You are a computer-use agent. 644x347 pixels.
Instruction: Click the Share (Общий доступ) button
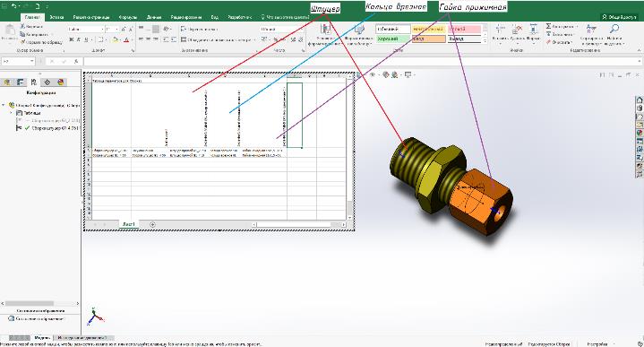click(619, 17)
